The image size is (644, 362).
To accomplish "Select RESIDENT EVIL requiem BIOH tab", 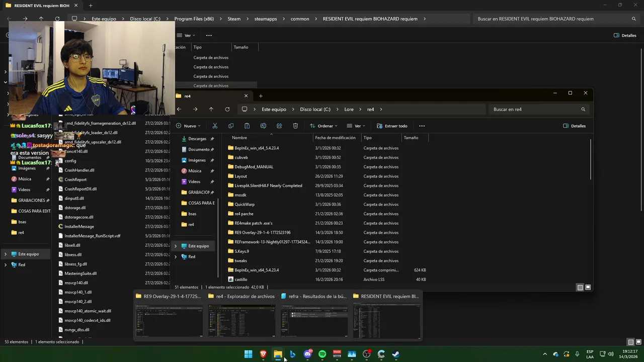I will [x=41, y=6].
